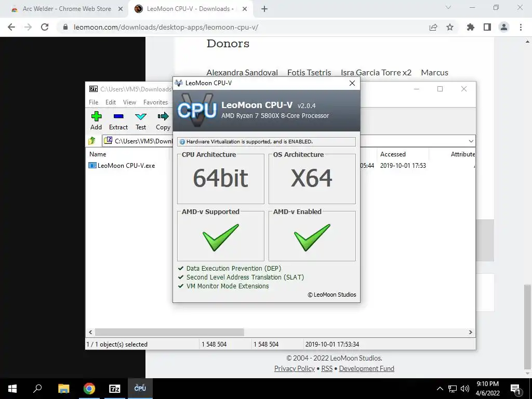This screenshot has width=532, height=399.
Task: Open File Explorer from taskbar
Action: (x=63, y=389)
